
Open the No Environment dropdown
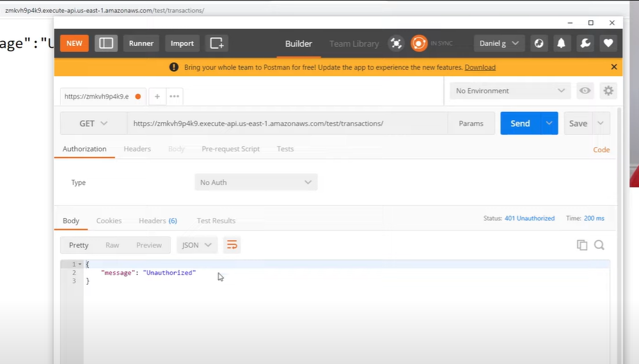(510, 90)
